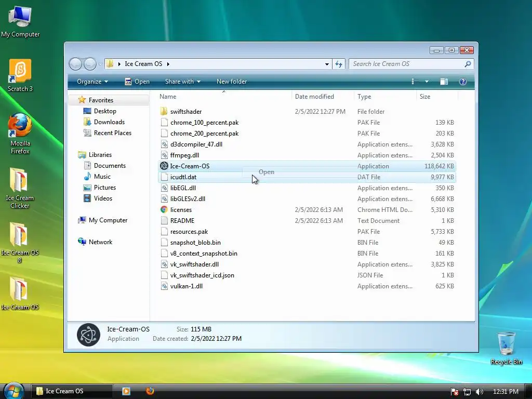Screen dimensions: 532x399
Task: Select Network in navigation pane
Action: click(x=100, y=242)
